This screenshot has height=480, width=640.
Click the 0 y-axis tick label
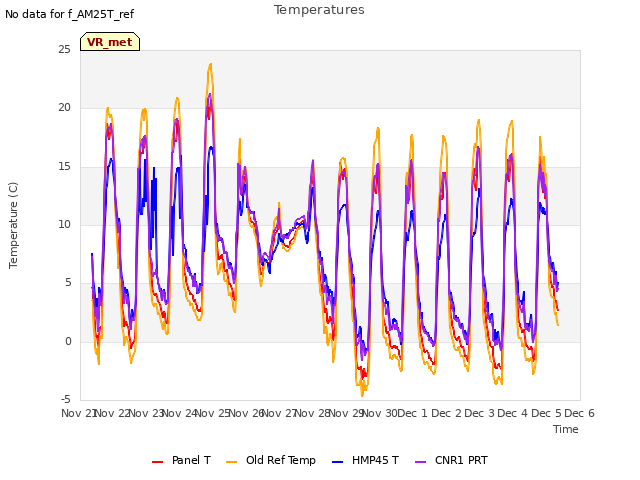(69, 341)
